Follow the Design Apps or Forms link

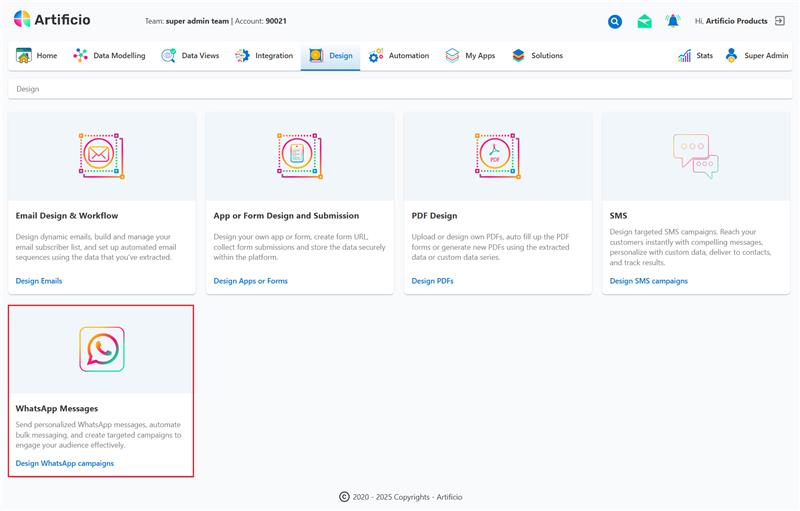251,281
